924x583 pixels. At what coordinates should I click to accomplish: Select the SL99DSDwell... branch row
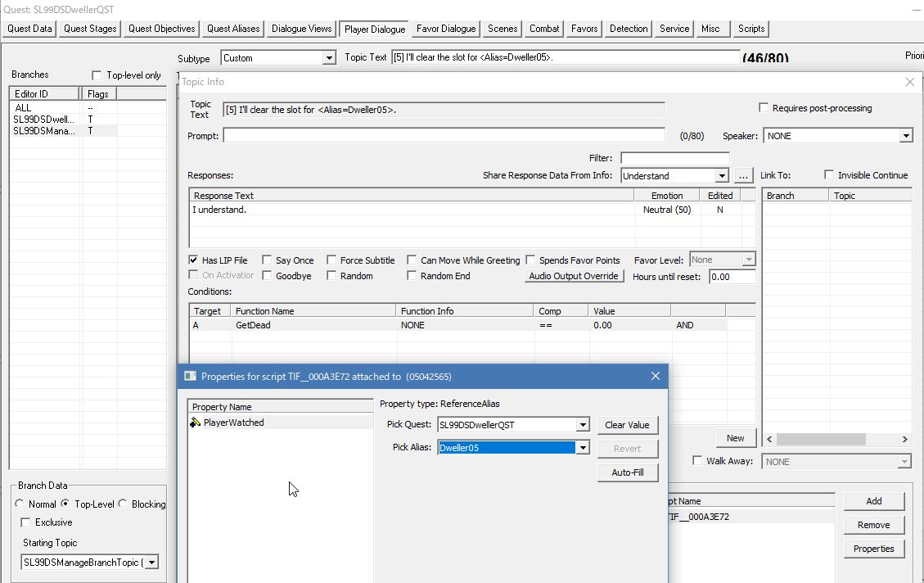tap(88, 119)
